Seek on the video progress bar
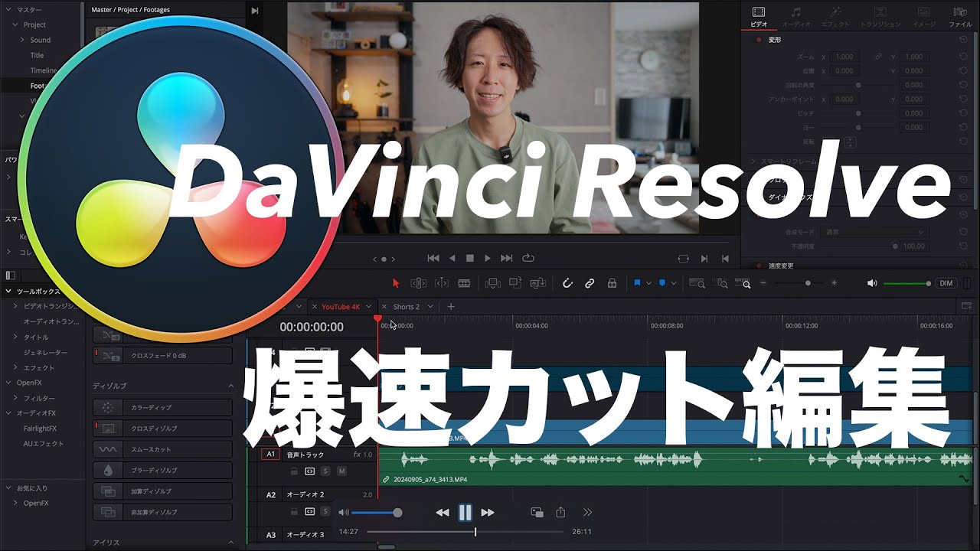980x551 pixels. [465, 532]
